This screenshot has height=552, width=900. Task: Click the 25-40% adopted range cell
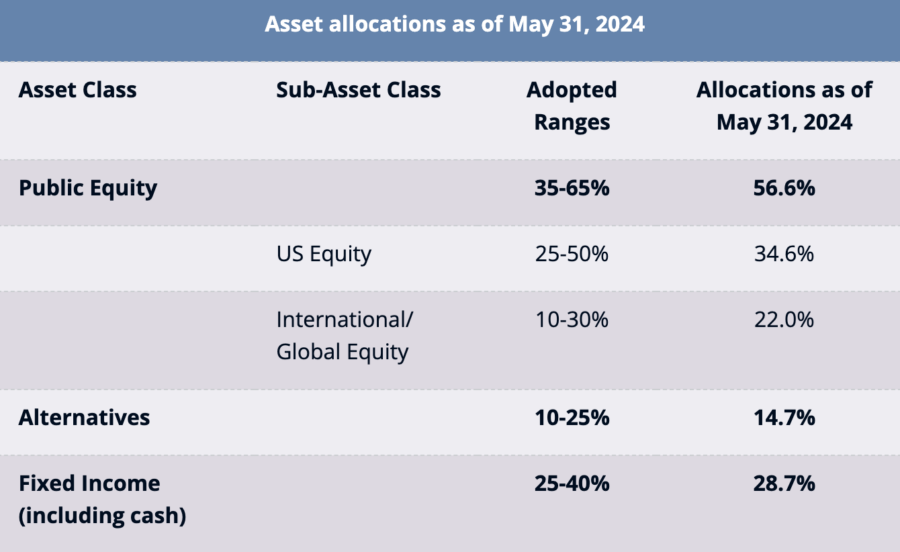(x=571, y=484)
